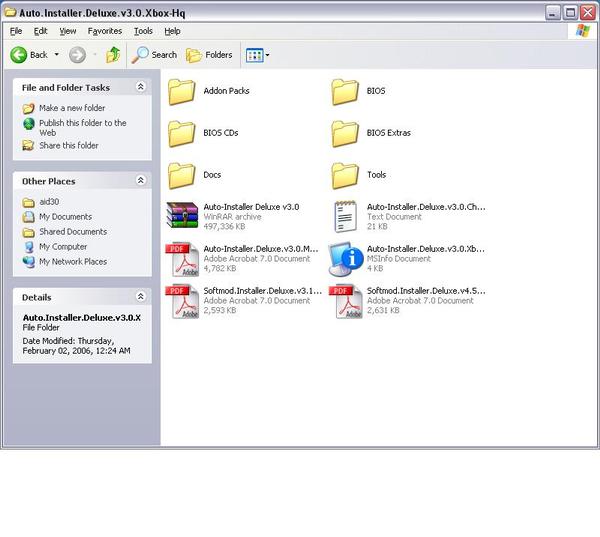Go to aid30 folder in Other Places
The height and width of the screenshot is (537, 600).
point(49,202)
